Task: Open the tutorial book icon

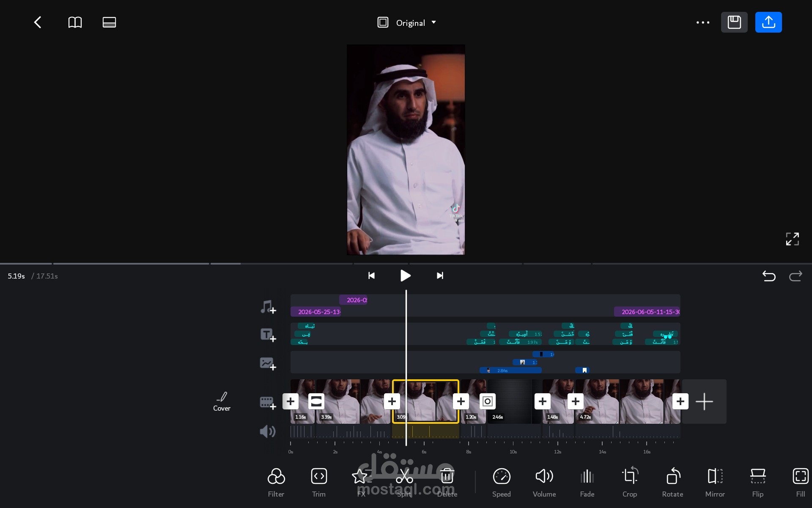Action: click(75, 22)
